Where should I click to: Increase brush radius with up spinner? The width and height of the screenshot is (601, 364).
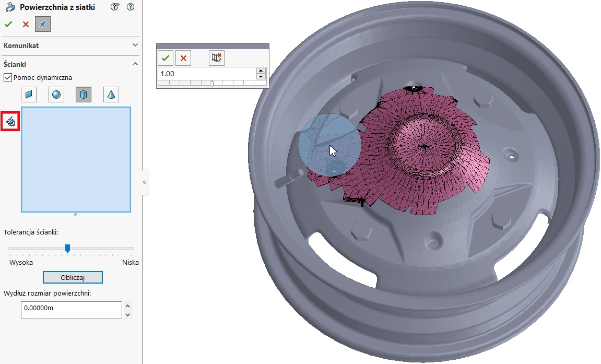(261, 71)
